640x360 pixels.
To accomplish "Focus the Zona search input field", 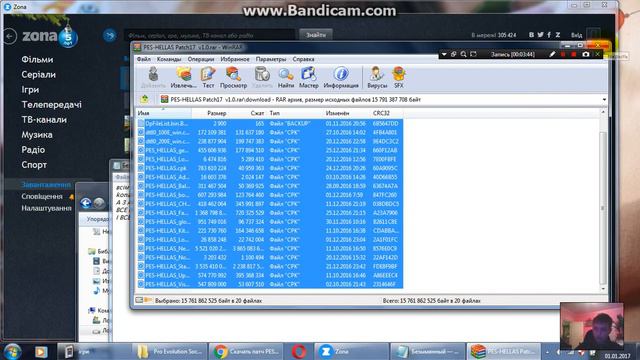I will click(209, 36).
